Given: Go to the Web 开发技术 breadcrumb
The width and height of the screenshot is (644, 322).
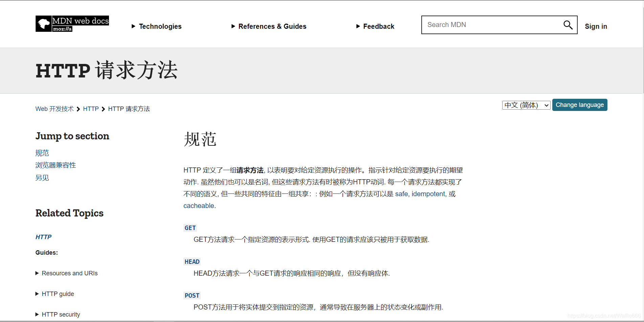Looking at the screenshot, I should (54, 109).
